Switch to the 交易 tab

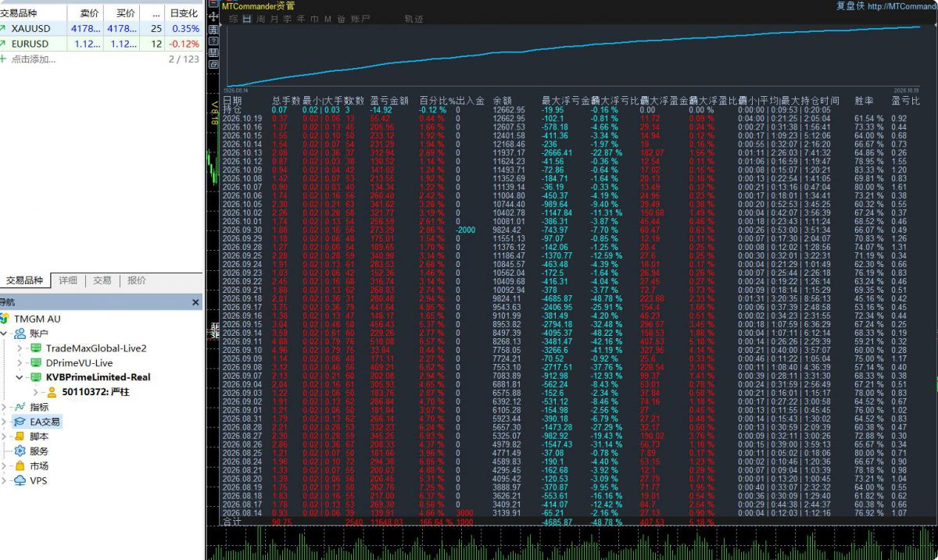coord(102,280)
